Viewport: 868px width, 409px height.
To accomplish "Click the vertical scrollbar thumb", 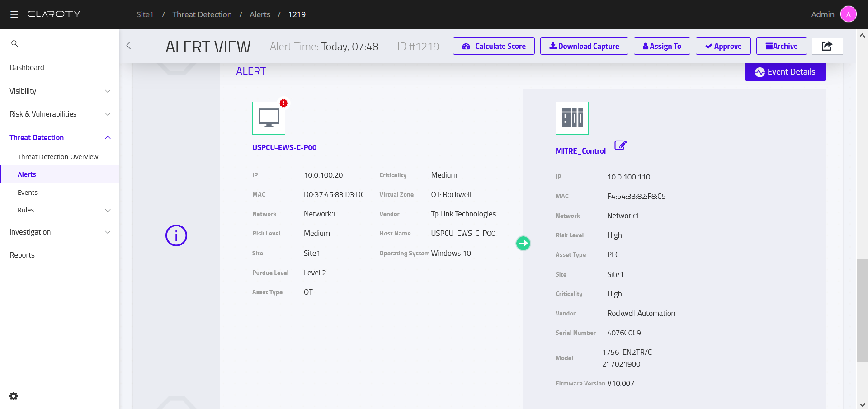I will click(x=862, y=311).
